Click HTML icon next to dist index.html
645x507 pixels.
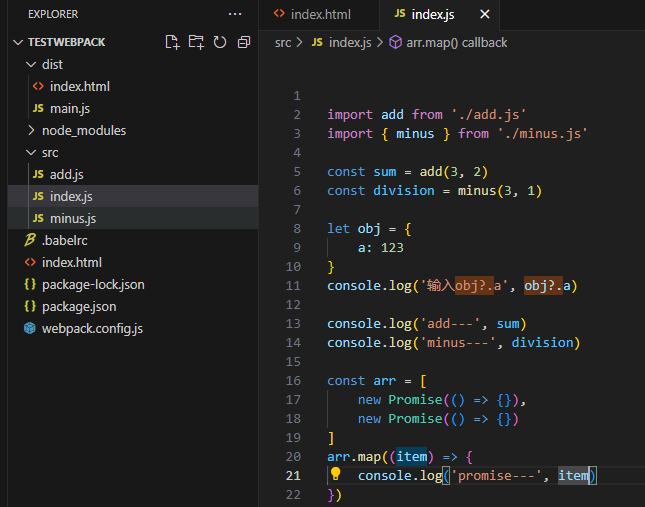click(38, 86)
